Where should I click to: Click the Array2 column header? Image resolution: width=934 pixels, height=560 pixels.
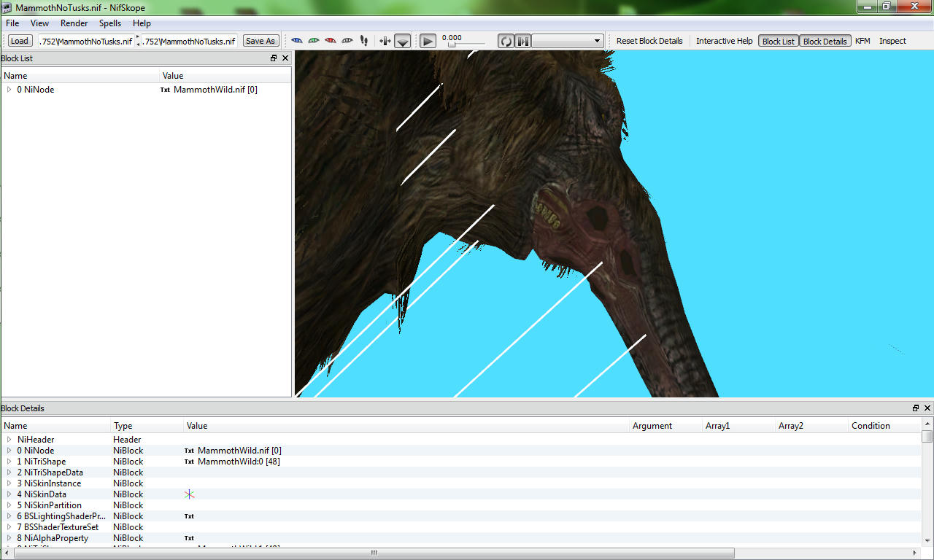pos(811,426)
